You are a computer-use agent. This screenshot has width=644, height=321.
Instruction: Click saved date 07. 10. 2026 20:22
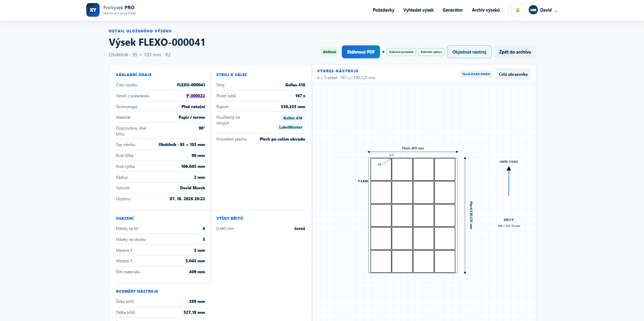pyautogui.click(x=187, y=199)
